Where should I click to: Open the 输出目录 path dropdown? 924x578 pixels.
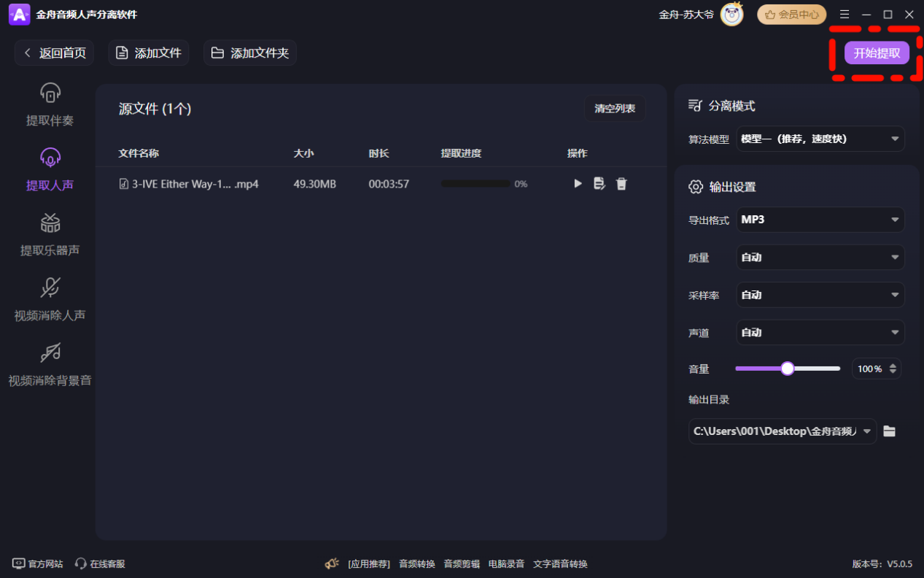[x=783, y=431]
